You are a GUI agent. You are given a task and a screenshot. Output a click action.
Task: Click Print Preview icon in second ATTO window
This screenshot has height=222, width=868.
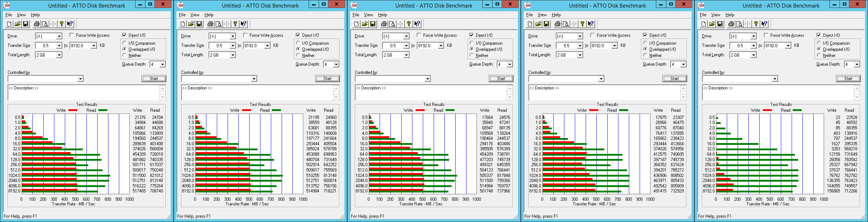[219, 24]
